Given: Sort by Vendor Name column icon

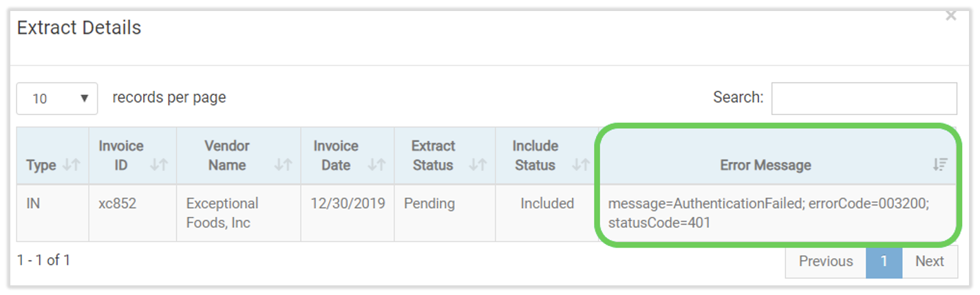Looking at the screenshot, I should pyautogui.click(x=284, y=165).
